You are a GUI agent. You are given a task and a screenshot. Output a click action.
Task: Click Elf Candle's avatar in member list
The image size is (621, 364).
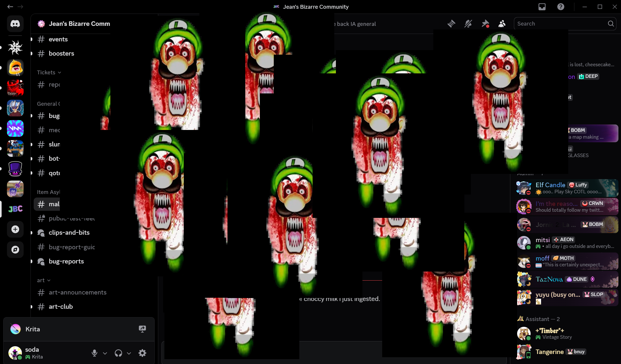click(524, 188)
